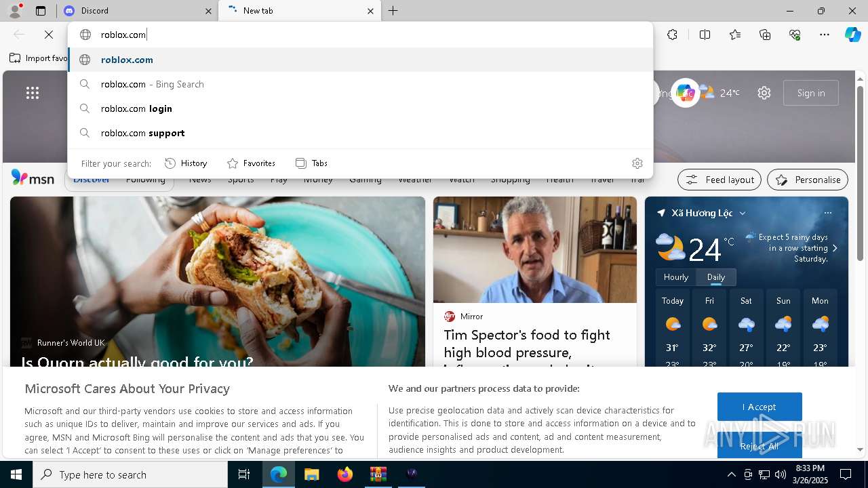
Task: Open the Tim Spector article photo
Action: (535, 249)
